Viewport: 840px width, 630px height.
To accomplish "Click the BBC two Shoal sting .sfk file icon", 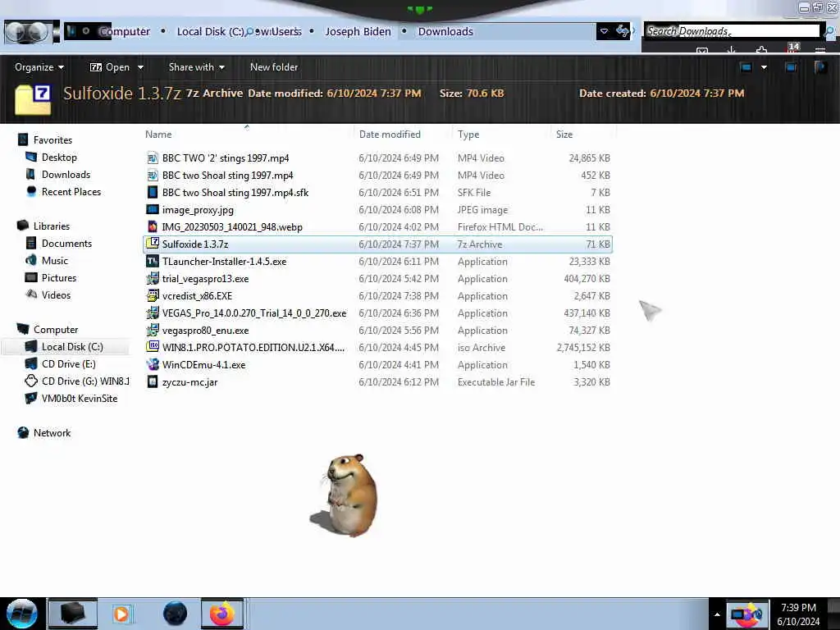I will [x=153, y=192].
